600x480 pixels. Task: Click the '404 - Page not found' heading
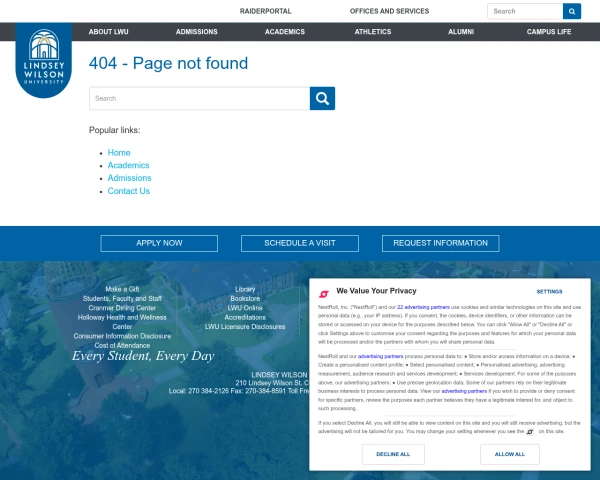pos(168,63)
